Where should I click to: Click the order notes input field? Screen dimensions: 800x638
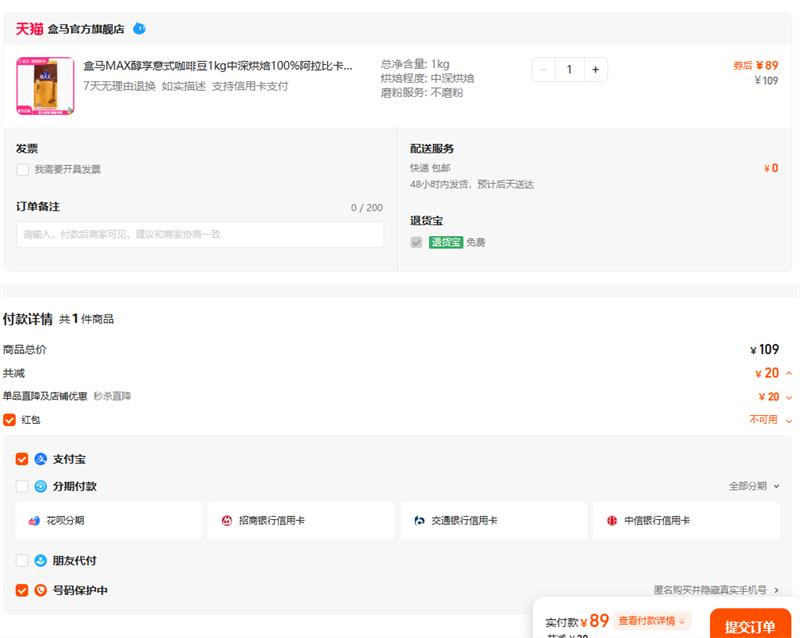click(x=200, y=234)
